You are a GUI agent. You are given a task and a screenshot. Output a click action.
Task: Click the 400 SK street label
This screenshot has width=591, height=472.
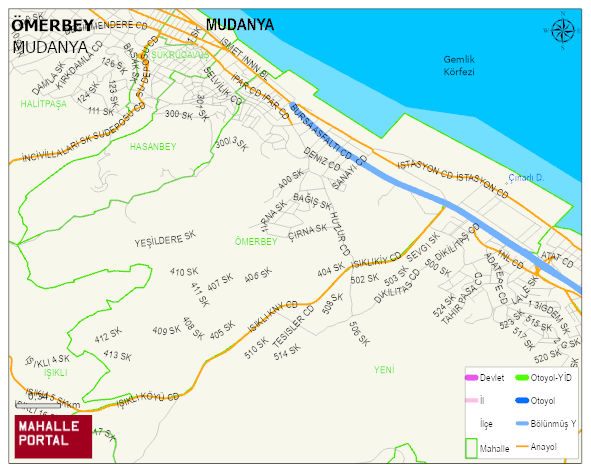click(x=291, y=179)
